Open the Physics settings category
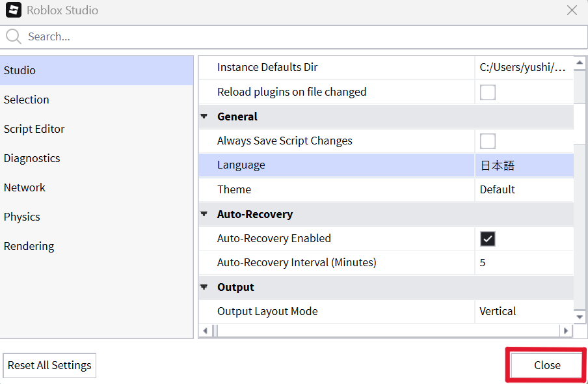The height and width of the screenshot is (384, 588). [97, 217]
